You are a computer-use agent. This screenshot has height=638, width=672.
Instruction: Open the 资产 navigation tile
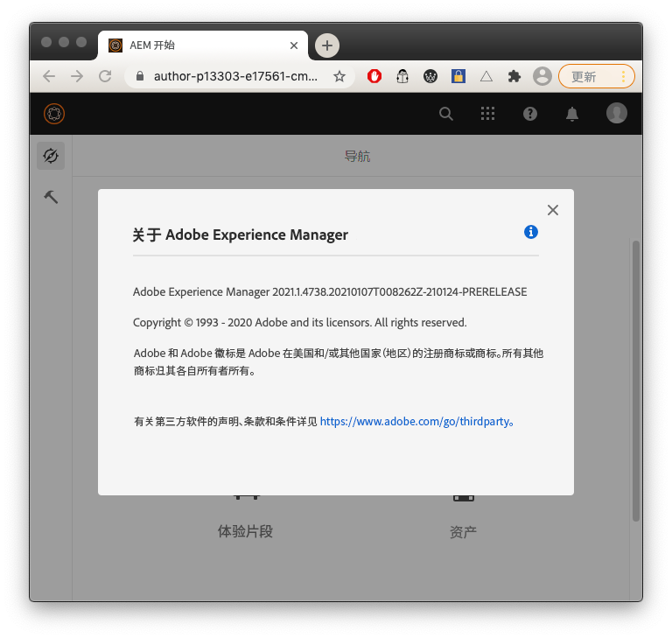[463, 532]
